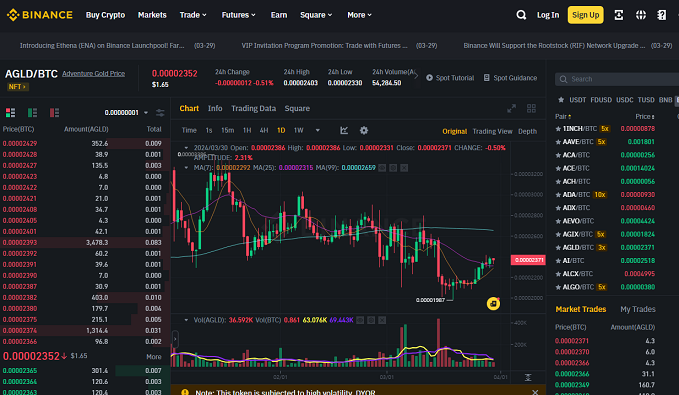Switch to the Trading Data tab
Image resolution: width=679 pixels, height=395 pixels.
253,108
